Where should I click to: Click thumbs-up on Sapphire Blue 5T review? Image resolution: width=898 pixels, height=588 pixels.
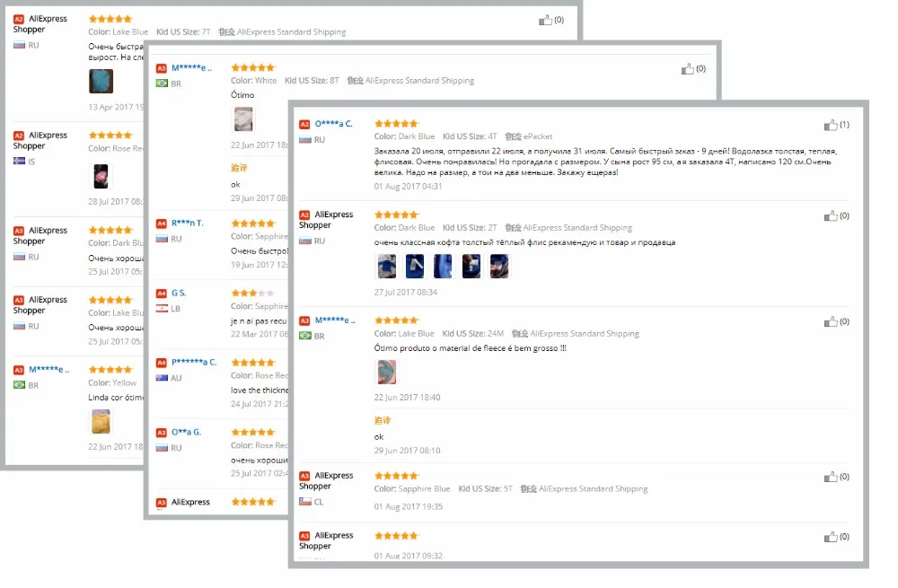831,477
